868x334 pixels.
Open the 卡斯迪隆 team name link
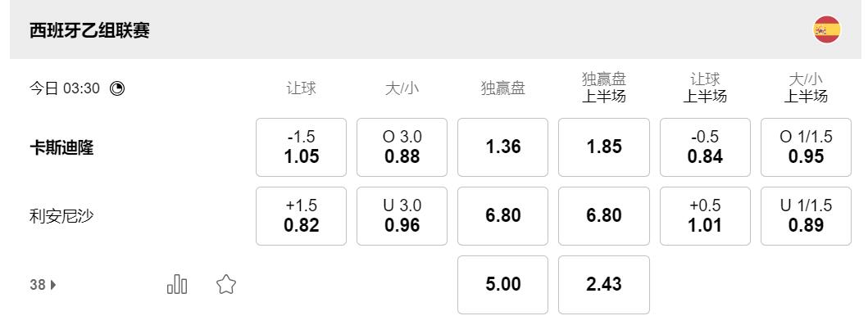(x=61, y=148)
